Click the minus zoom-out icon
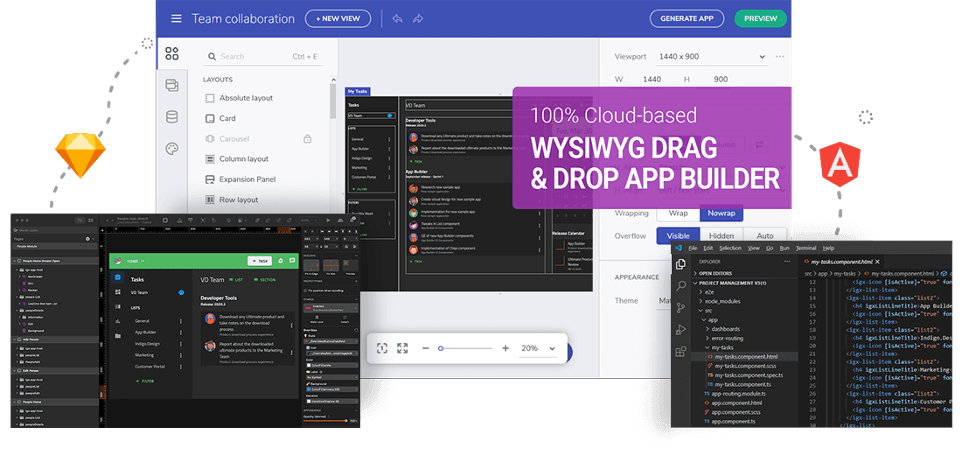The width and height of the screenshot is (962, 456). 425,348
